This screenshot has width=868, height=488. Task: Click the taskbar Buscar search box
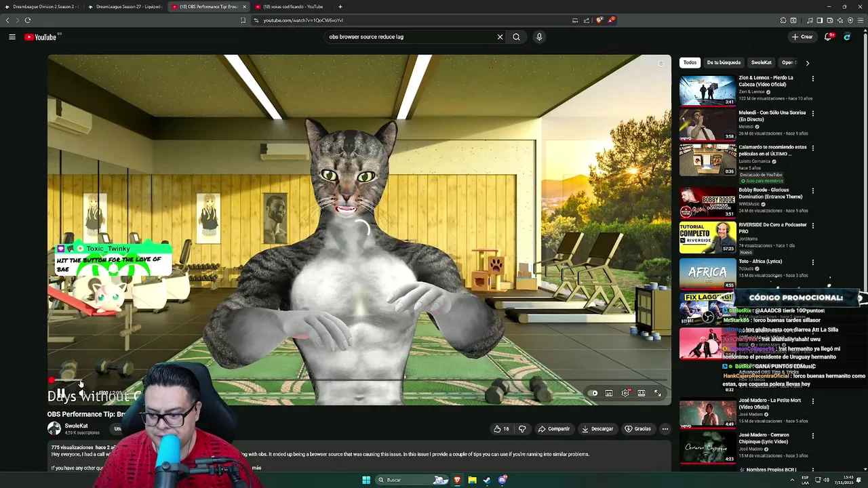(x=412, y=480)
